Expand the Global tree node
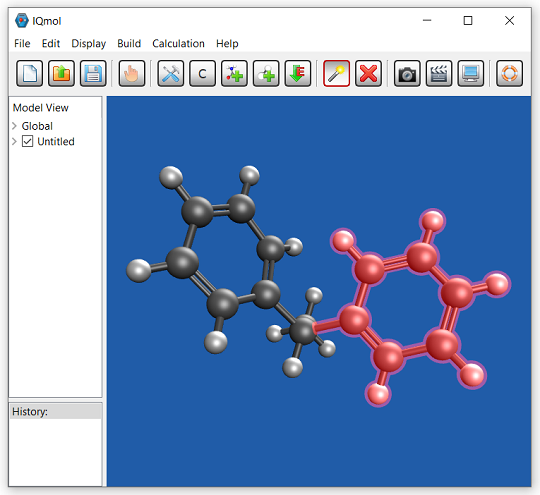Screen dimensions: 540x495 pyautogui.click(x=14, y=126)
